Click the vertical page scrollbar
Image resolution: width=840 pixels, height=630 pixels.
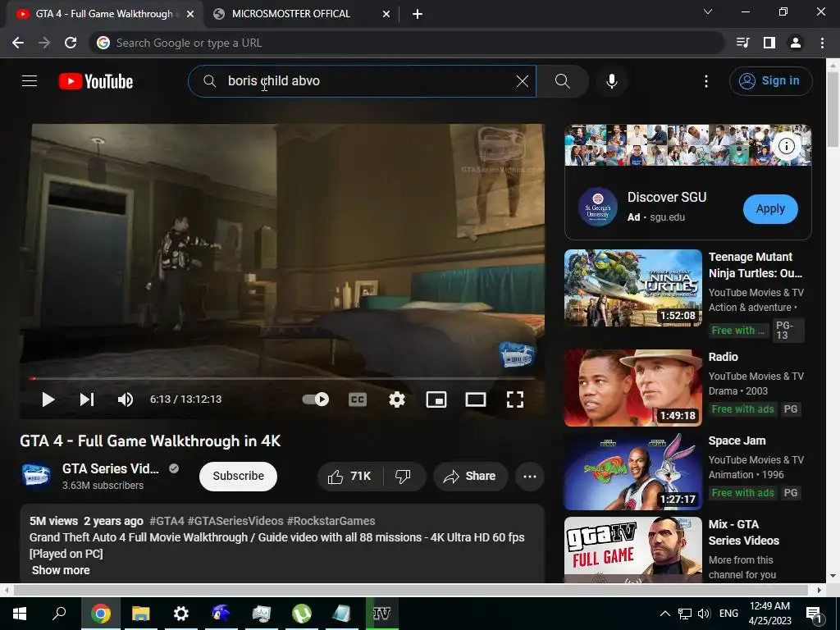833,110
